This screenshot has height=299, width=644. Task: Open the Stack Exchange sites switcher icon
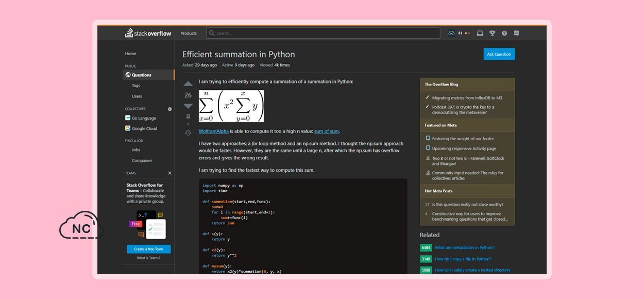point(516,34)
